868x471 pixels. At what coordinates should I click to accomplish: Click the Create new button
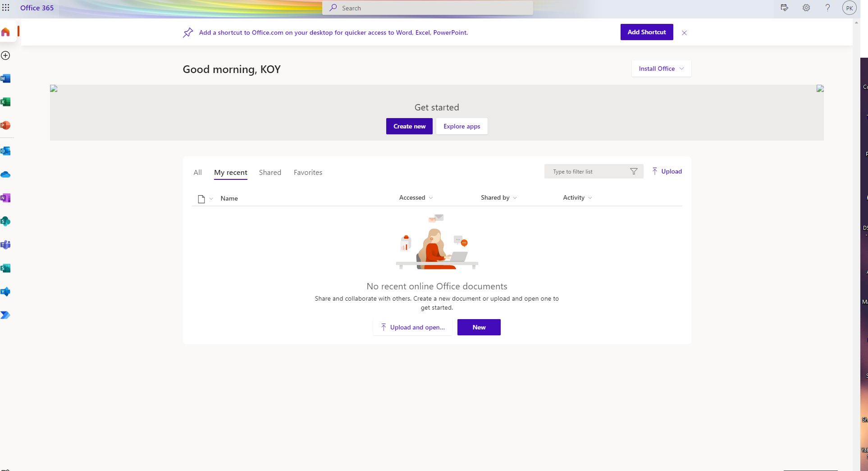(409, 126)
